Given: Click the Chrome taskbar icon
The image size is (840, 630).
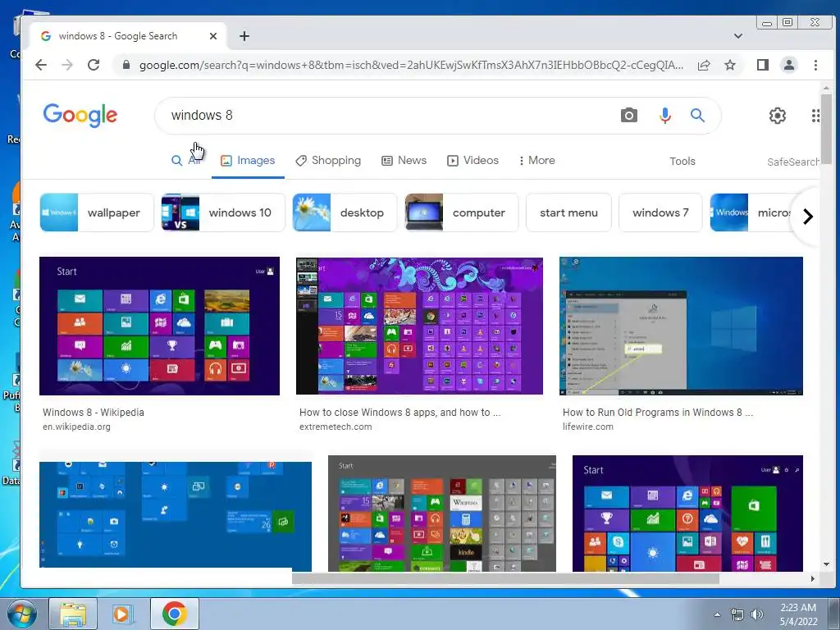Looking at the screenshot, I should (174, 614).
